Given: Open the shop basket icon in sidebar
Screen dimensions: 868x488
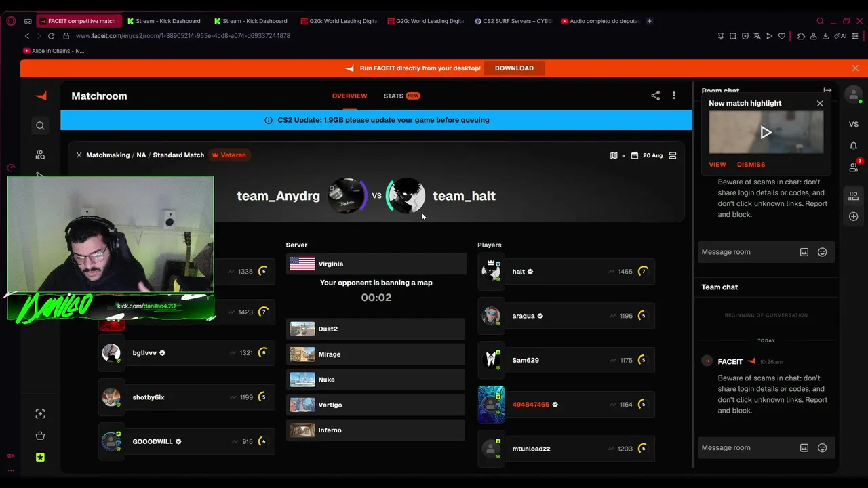Looking at the screenshot, I should [40, 436].
